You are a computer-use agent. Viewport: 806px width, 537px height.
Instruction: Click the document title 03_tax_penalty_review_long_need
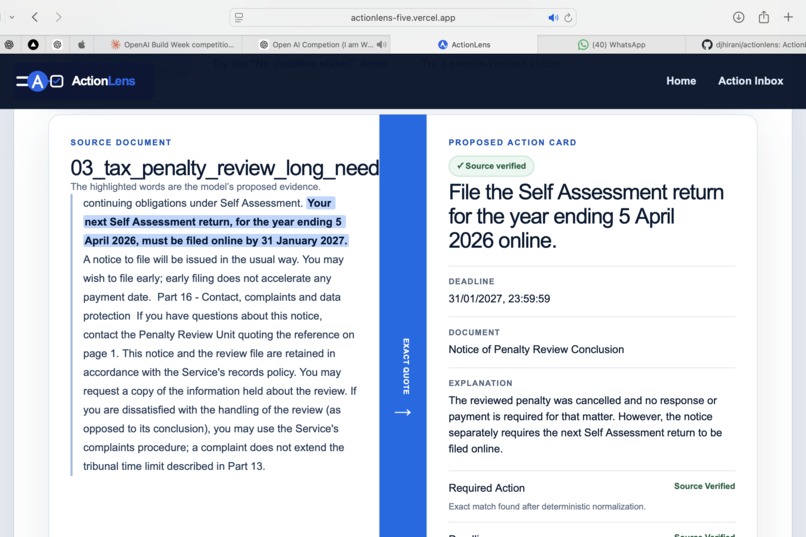coord(225,168)
